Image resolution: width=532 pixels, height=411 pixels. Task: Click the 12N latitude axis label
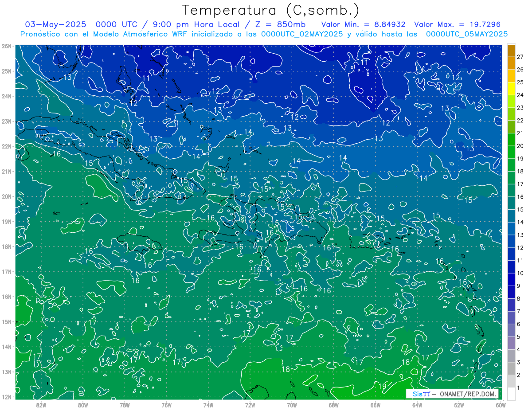pyautogui.click(x=6, y=397)
